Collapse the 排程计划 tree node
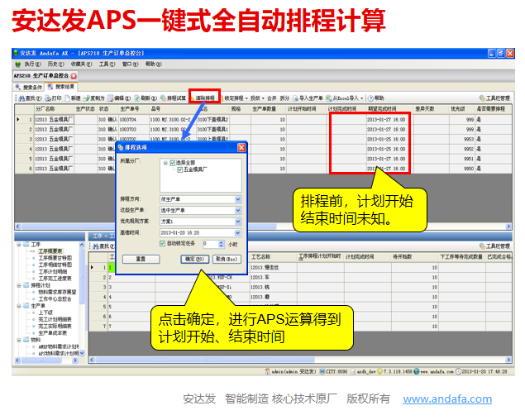525x420 pixels. point(19,285)
